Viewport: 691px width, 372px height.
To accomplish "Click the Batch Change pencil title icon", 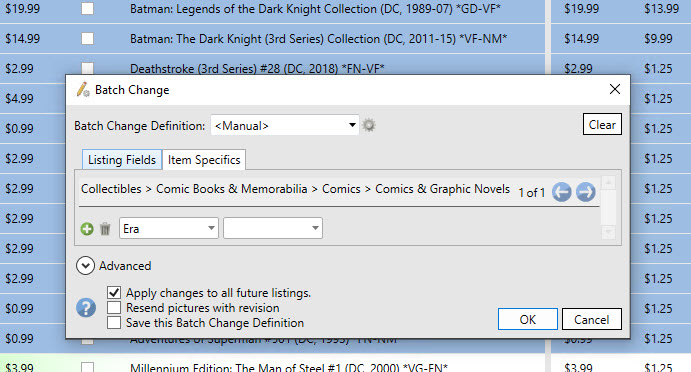I will click(x=83, y=89).
